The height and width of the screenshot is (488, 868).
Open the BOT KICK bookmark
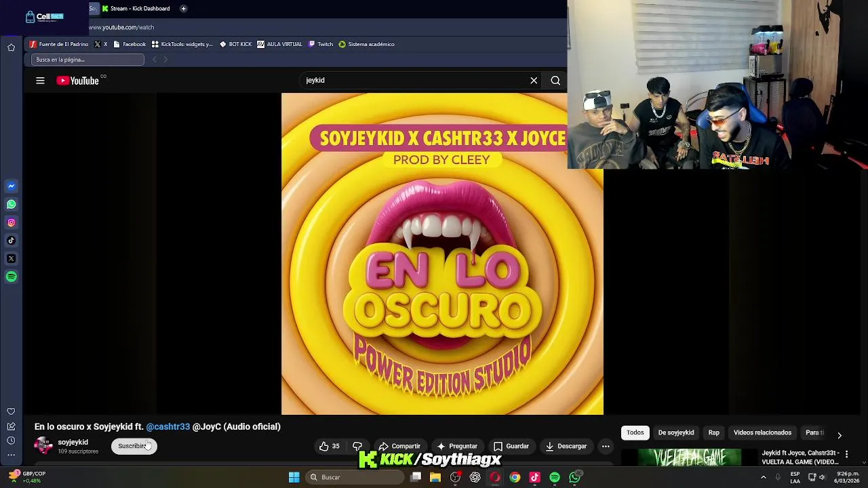pos(236,44)
